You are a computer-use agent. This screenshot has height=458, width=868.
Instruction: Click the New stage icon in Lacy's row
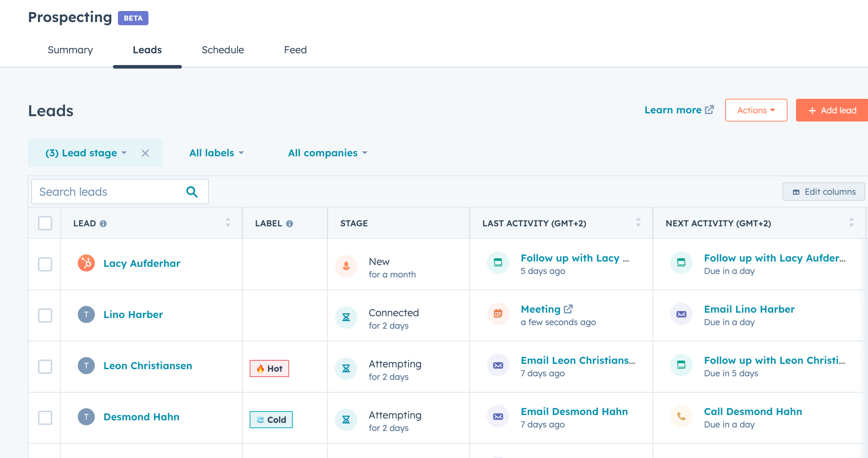click(346, 266)
